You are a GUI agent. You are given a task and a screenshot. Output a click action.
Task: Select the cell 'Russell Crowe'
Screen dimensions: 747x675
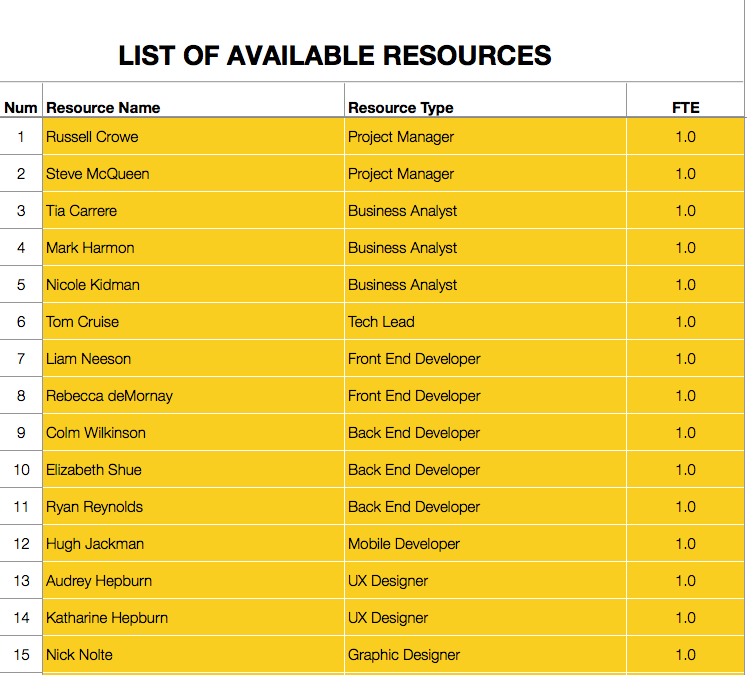(x=193, y=137)
